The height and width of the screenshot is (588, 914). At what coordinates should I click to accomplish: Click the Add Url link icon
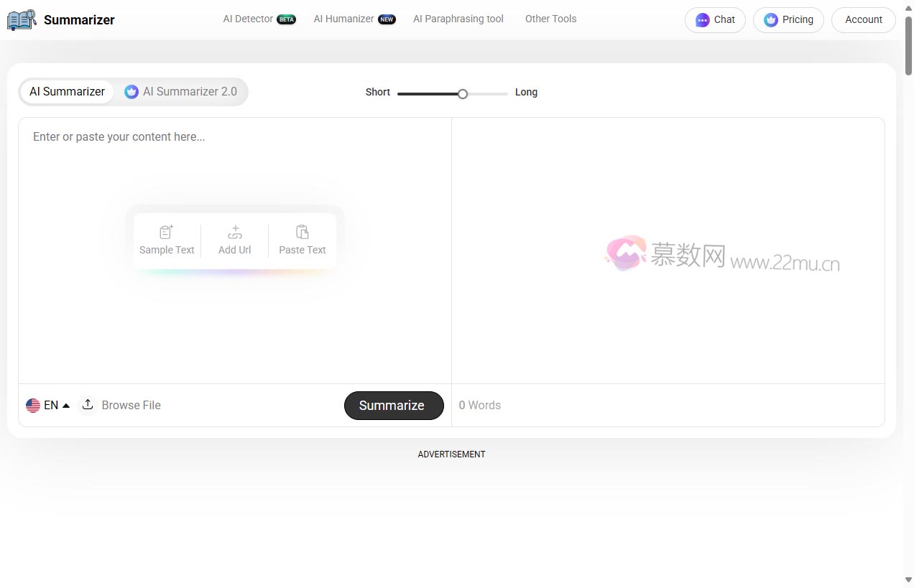click(234, 232)
